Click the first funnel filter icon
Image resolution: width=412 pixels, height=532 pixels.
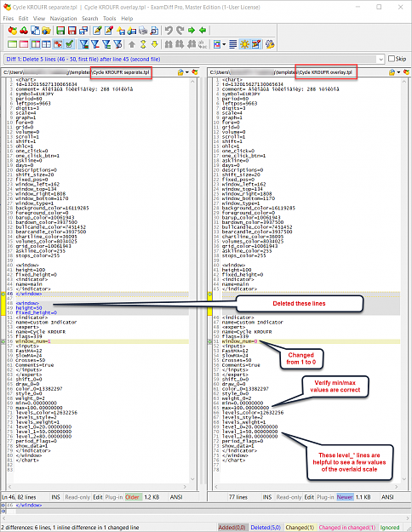pos(83,44)
